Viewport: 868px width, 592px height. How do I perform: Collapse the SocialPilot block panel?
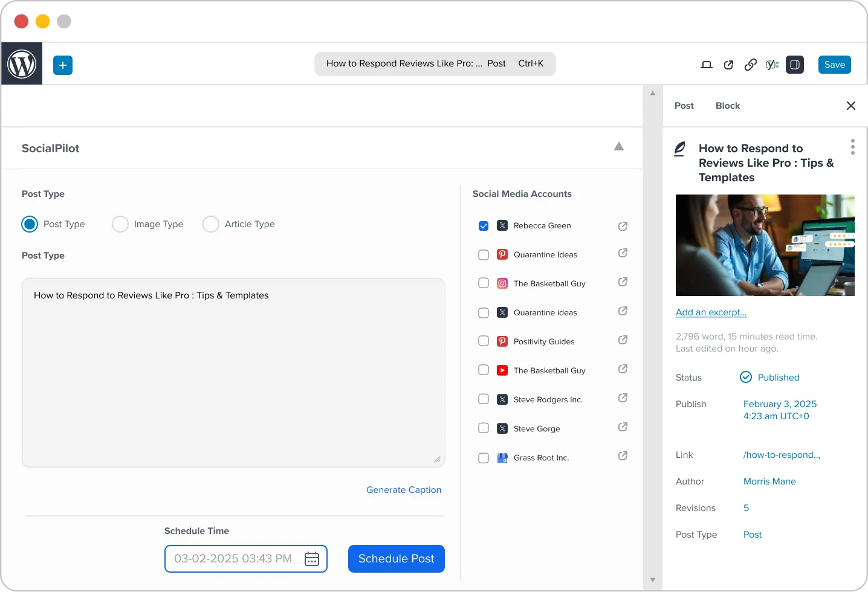pyautogui.click(x=619, y=146)
